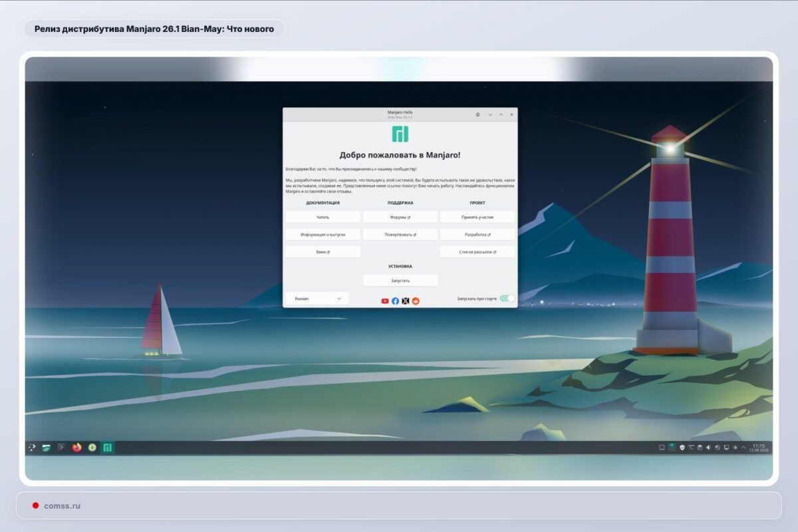Viewport: 798px width, 532px height.
Task: Click the 'Пожертвовать' donate button
Action: click(400, 234)
